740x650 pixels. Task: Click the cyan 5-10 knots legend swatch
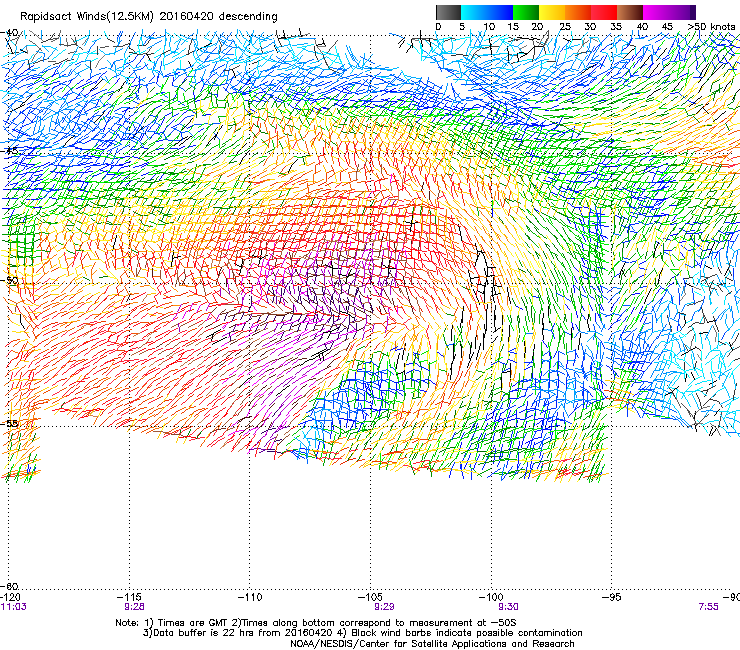474,12
